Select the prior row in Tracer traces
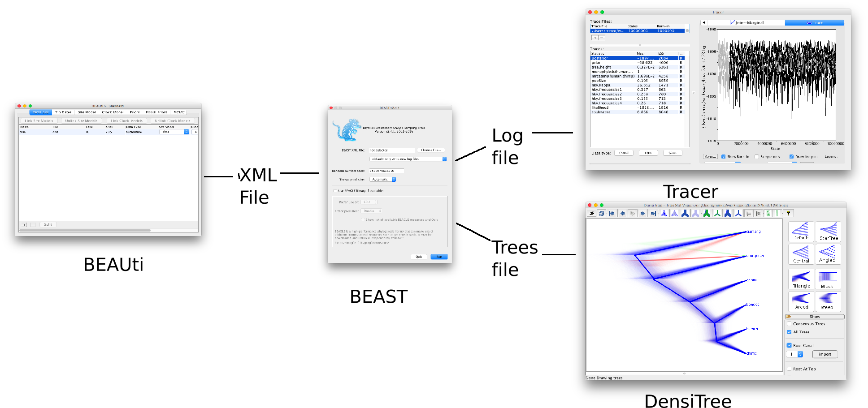The height and width of the screenshot is (408, 868). [638, 63]
